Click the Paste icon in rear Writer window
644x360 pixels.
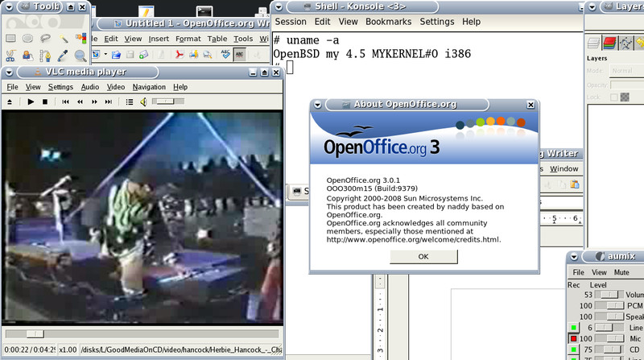(x=575, y=184)
